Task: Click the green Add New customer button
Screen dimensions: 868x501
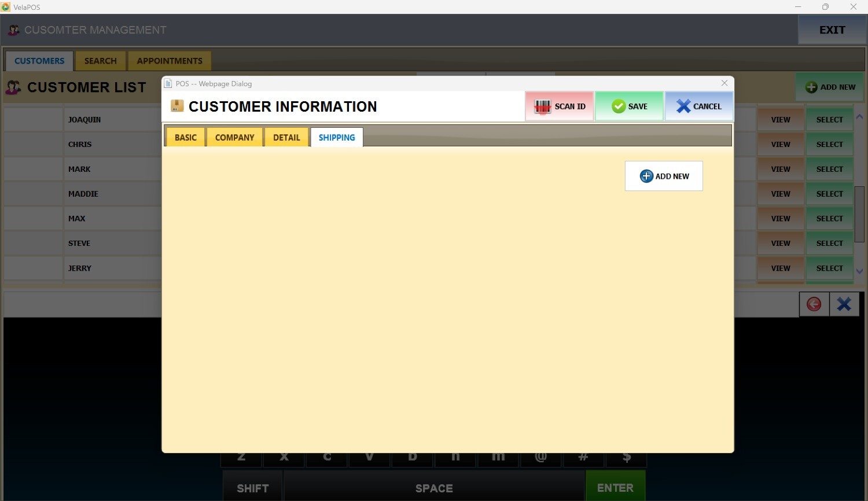Action: [830, 87]
